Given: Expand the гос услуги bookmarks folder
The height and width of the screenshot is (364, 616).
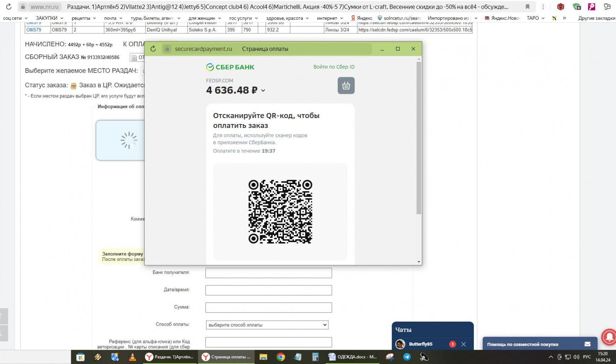Looking at the screenshot, I should click(x=243, y=18).
